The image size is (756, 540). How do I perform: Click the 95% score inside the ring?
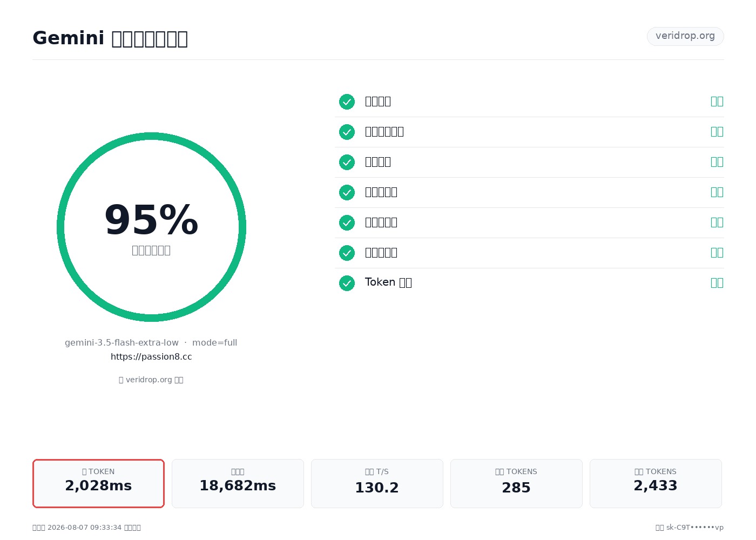tap(151, 220)
